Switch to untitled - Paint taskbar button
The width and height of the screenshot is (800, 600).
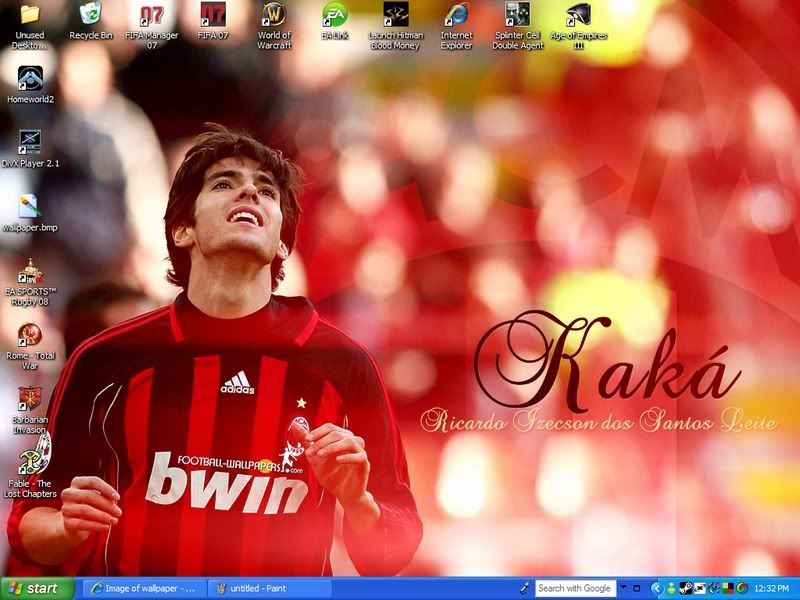(x=270, y=588)
